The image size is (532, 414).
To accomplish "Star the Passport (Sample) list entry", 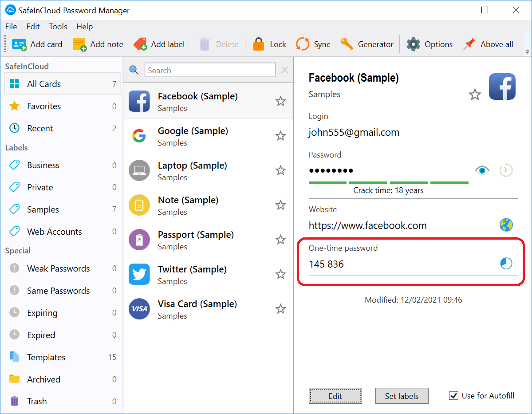I will [x=280, y=240].
